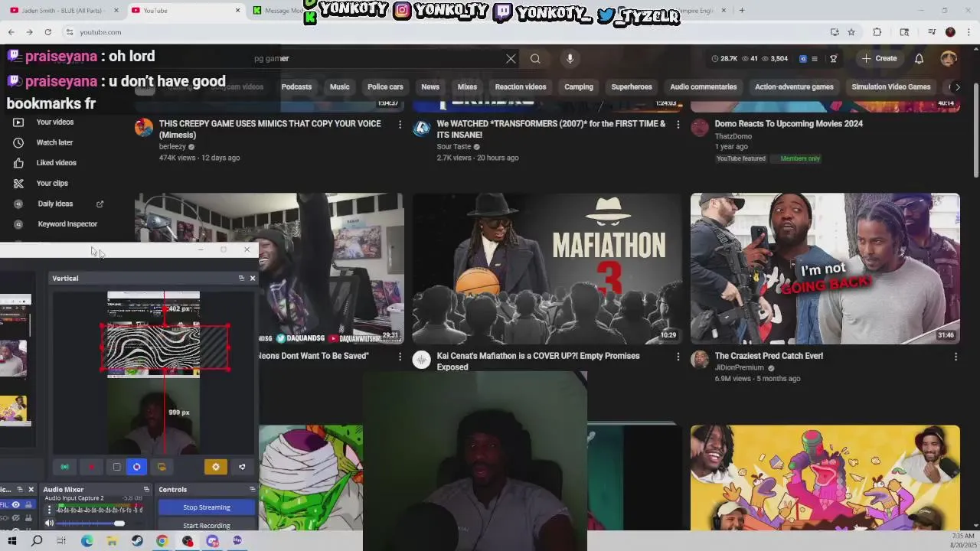980x551 pixels.
Task: Click the install app icon in address bar
Action: 835,32
